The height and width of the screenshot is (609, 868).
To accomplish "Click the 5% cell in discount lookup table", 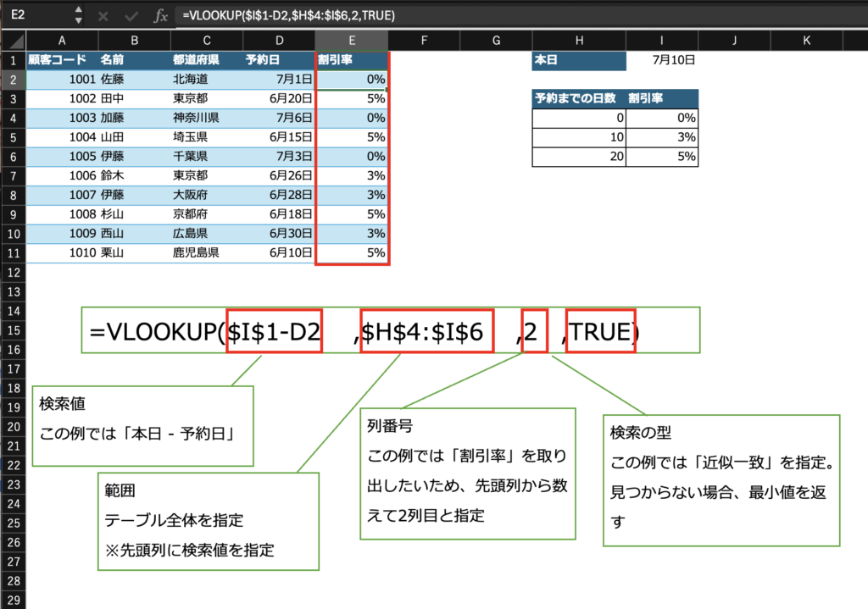I will tap(662, 156).
